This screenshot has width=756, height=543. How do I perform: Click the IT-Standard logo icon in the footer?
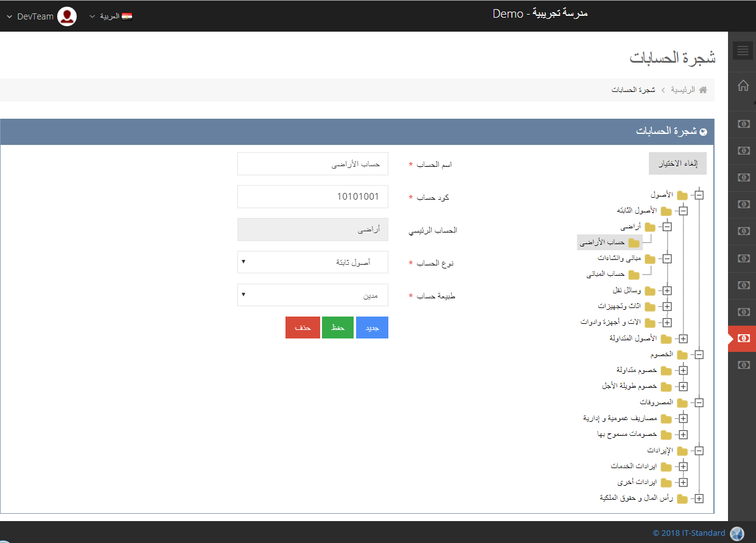[737, 533]
